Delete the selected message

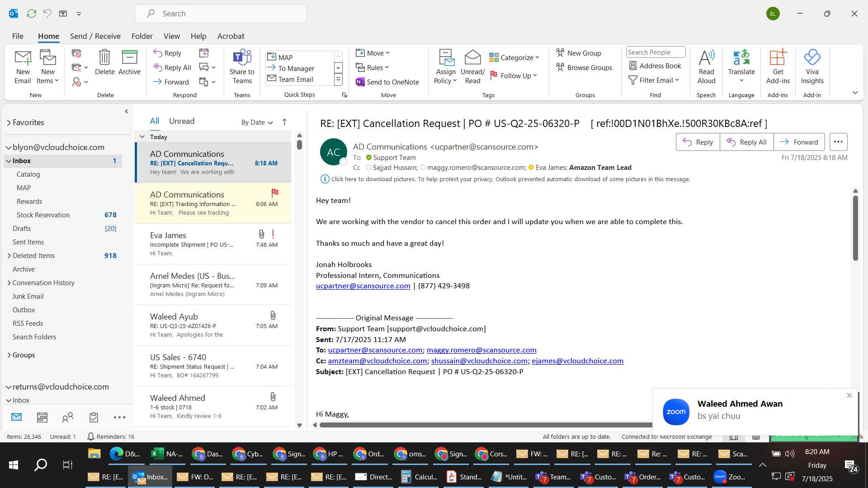click(x=104, y=63)
